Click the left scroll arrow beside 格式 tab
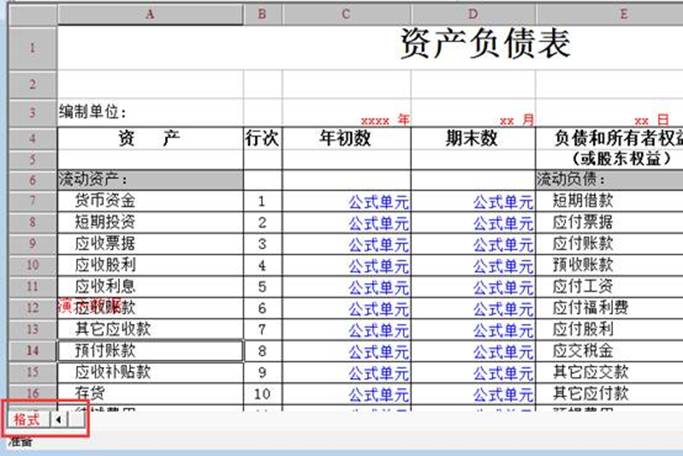The image size is (683, 456). point(57,421)
